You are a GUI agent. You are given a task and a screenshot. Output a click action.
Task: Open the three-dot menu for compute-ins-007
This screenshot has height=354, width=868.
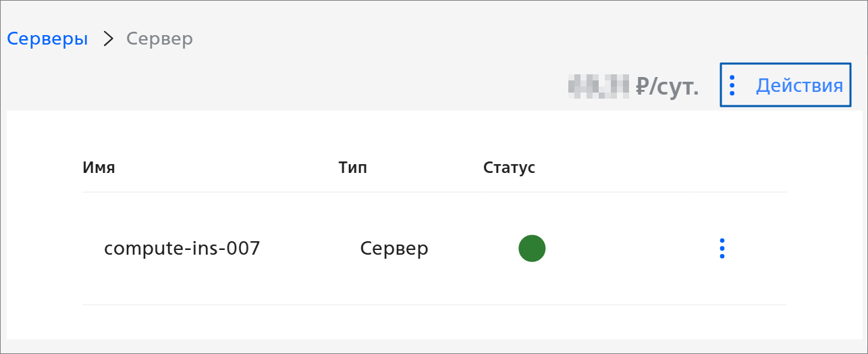tap(722, 249)
